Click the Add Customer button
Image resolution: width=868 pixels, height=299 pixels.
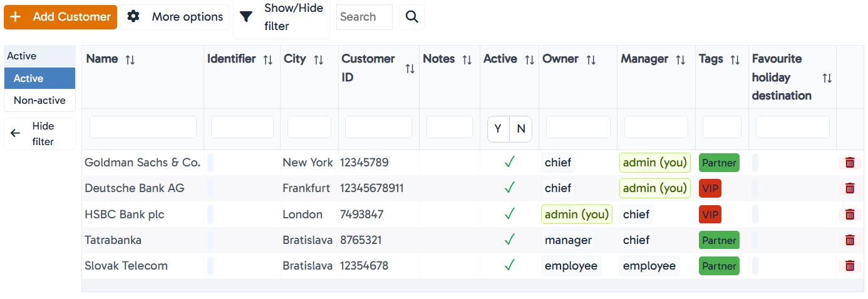(x=60, y=17)
